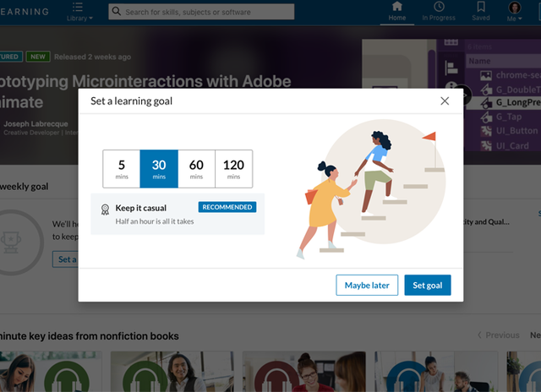The image size is (541, 392).
Task: Open the Library dropdown menu
Action: tap(79, 12)
